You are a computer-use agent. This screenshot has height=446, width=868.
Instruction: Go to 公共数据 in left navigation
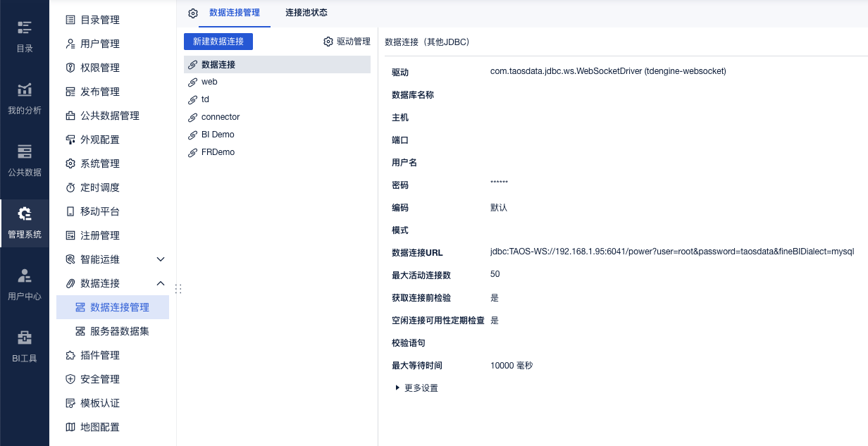[x=25, y=160]
